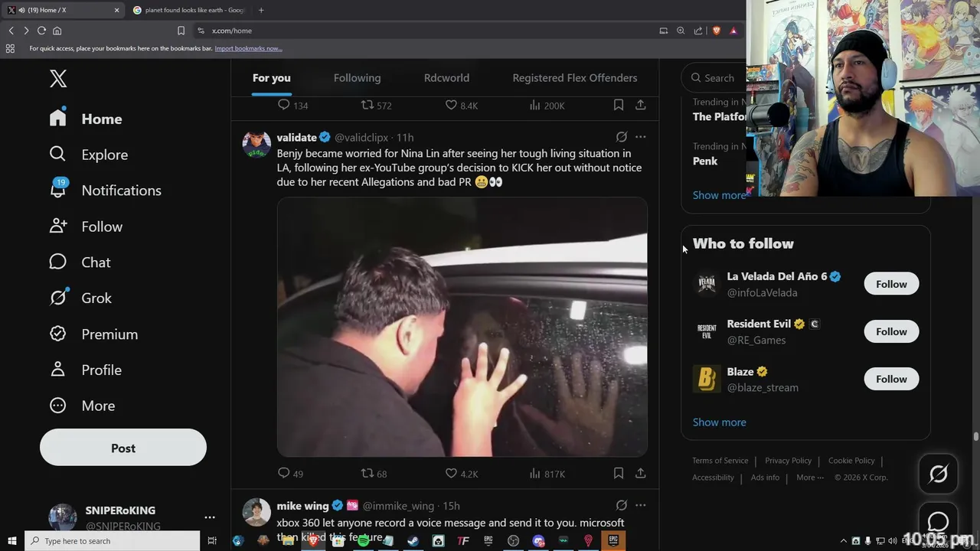Image resolution: width=980 pixels, height=551 pixels.
Task: Expand the More menu in the left sidebar
Action: point(82,406)
